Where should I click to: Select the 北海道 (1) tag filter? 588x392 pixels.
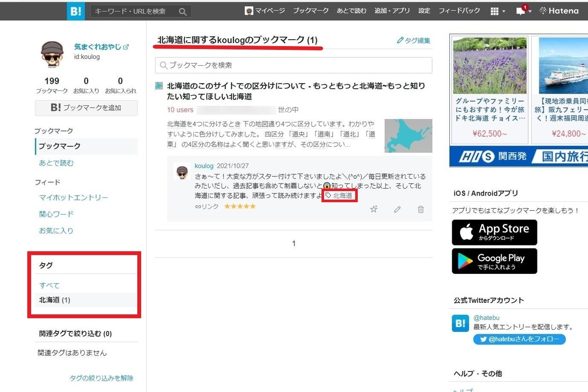click(x=55, y=300)
